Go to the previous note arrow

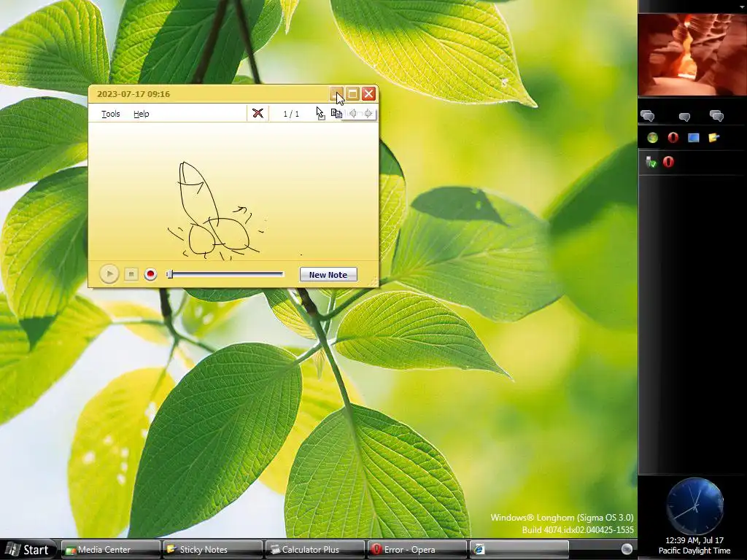[x=353, y=113]
